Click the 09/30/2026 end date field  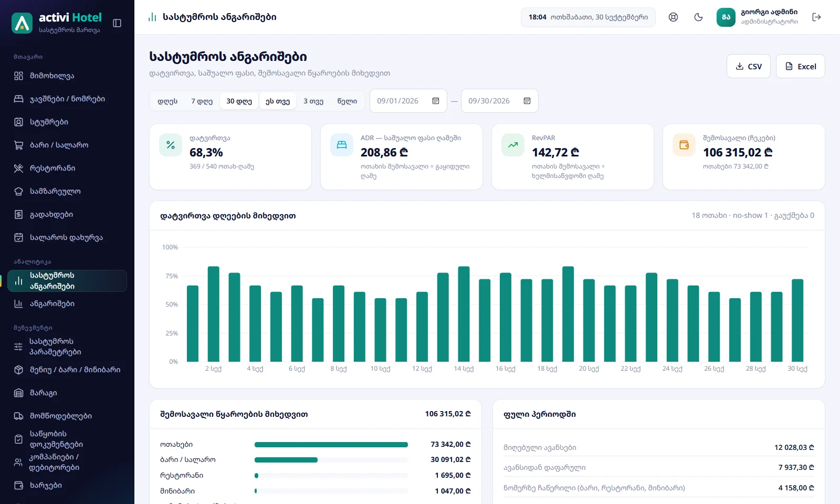500,101
